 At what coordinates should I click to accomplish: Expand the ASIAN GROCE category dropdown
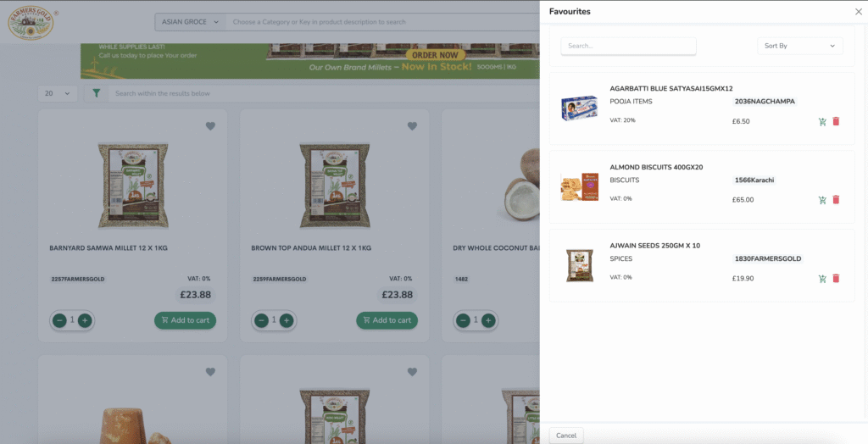[x=189, y=22]
